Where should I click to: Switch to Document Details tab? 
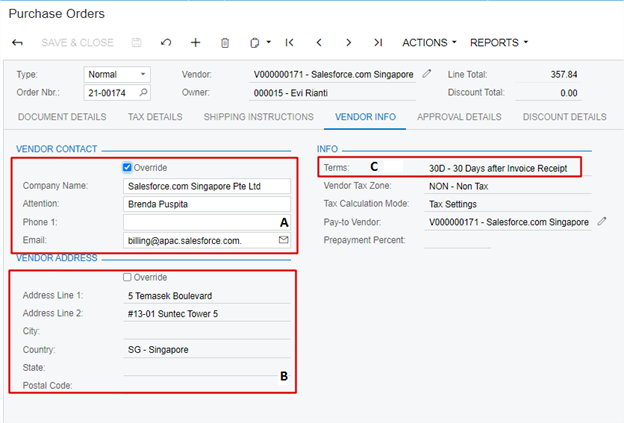[62, 117]
